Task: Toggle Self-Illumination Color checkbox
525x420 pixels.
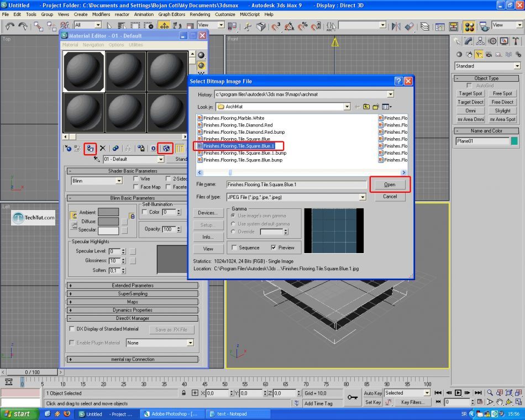Action: [145, 212]
